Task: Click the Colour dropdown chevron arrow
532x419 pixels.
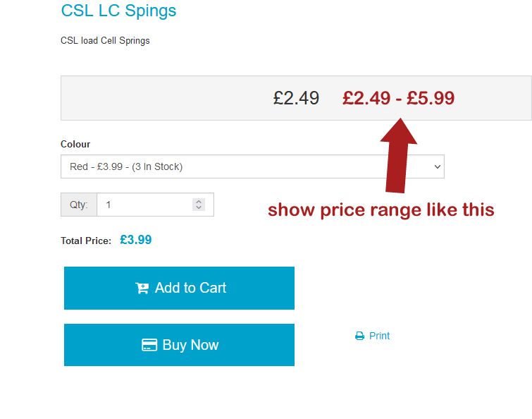Action: tap(438, 166)
